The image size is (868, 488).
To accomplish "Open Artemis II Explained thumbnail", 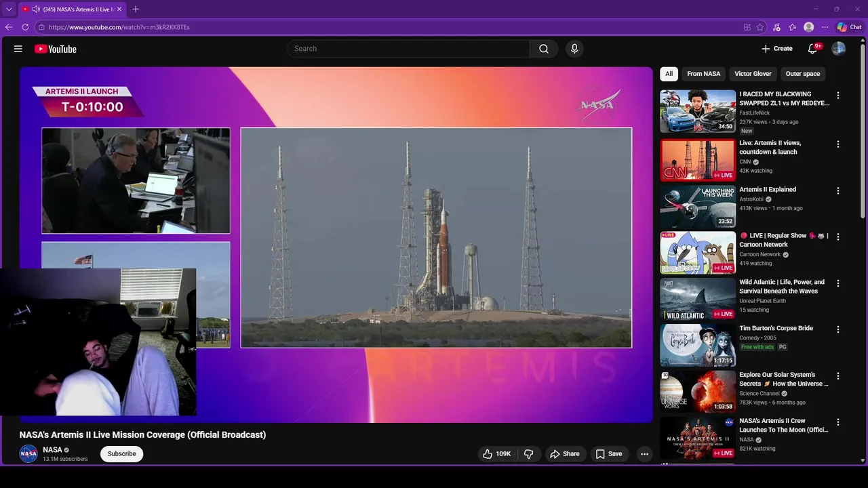I will [x=698, y=207].
